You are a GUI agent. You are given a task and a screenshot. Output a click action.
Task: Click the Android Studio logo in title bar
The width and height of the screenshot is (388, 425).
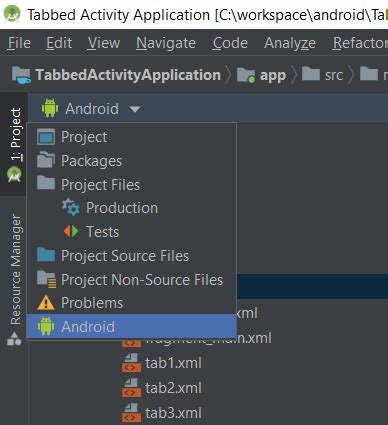[x=12, y=14]
